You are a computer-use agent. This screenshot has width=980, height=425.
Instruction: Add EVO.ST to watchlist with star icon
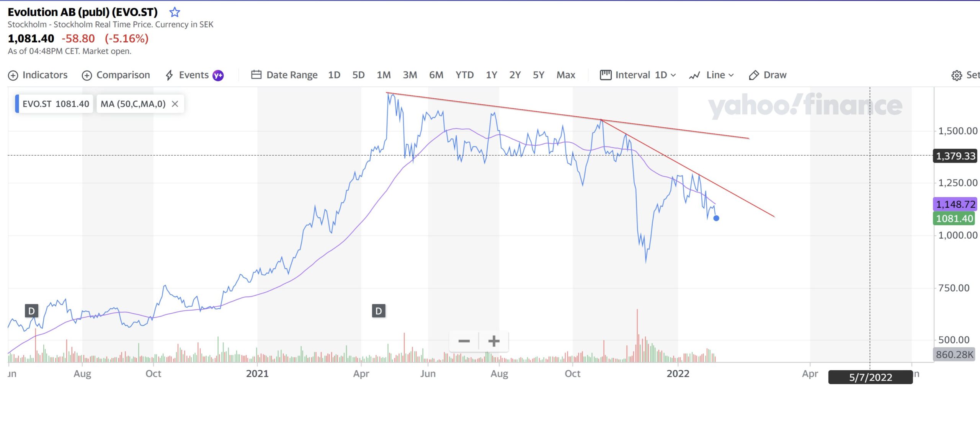(175, 12)
